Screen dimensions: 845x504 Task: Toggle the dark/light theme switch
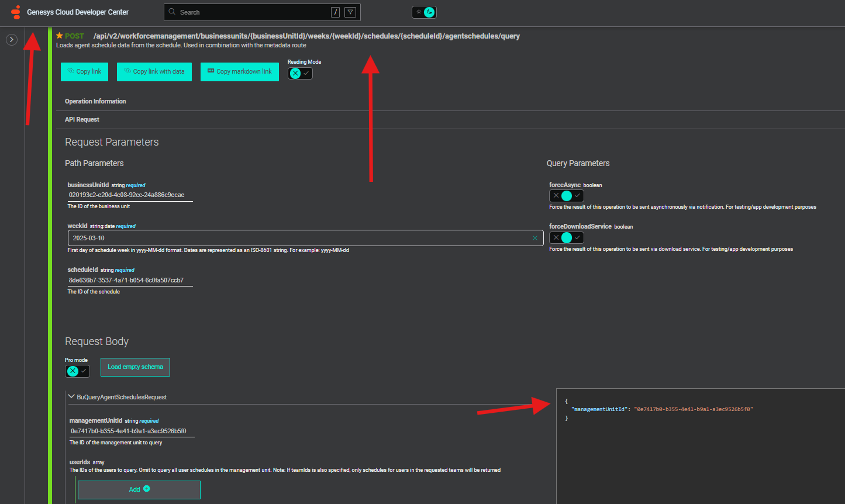[424, 12]
